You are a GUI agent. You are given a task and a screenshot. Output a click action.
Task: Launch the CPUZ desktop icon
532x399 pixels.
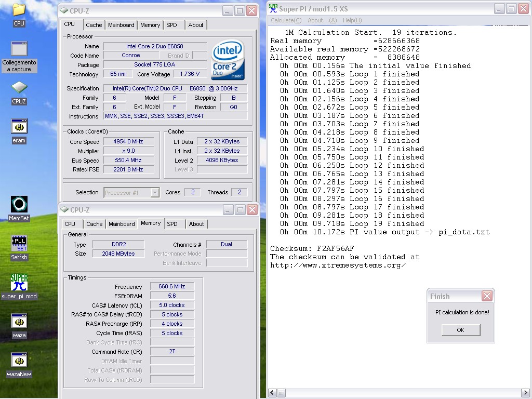pyautogui.click(x=19, y=92)
